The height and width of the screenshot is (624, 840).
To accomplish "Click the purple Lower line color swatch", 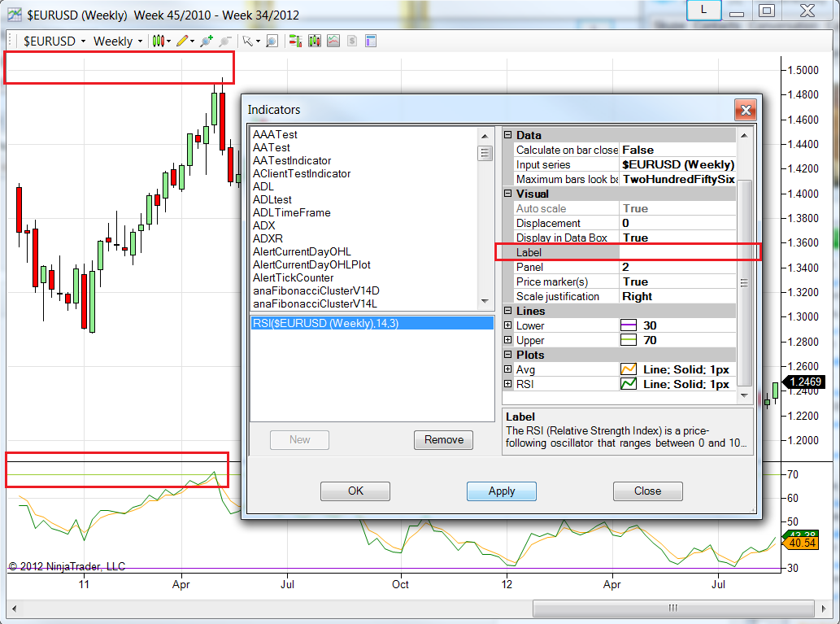I will point(629,325).
